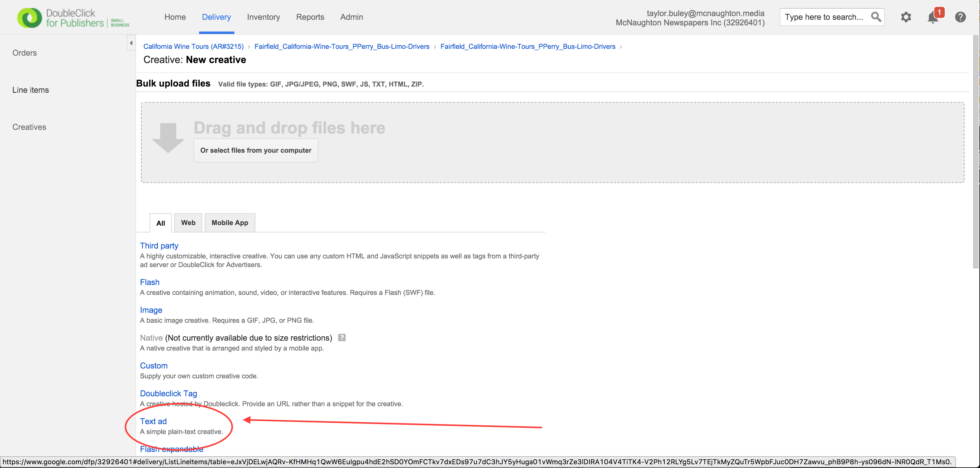Click the vertical page scrollbar

click(x=976, y=152)
